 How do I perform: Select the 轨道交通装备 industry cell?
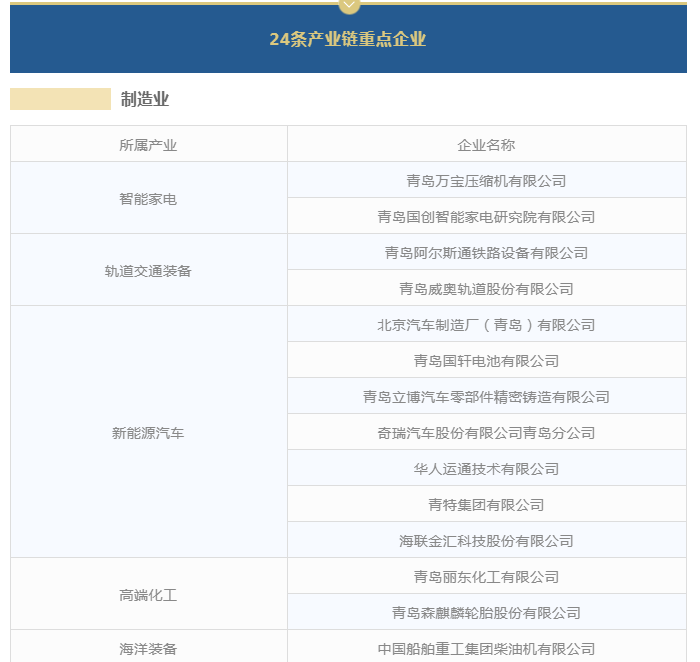coord(149,270)
